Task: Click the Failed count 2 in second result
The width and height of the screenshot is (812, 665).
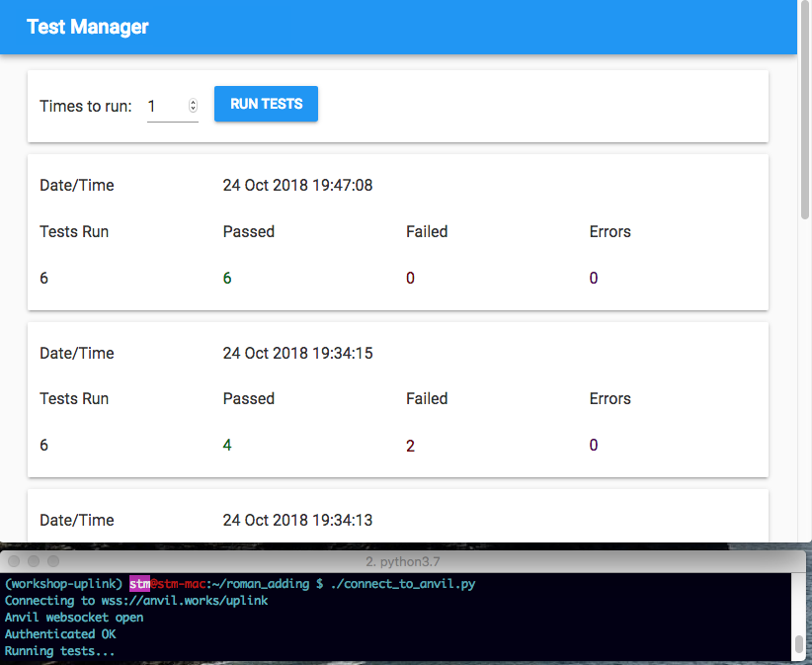Action: pyautogui.click(x=410, y=446)
